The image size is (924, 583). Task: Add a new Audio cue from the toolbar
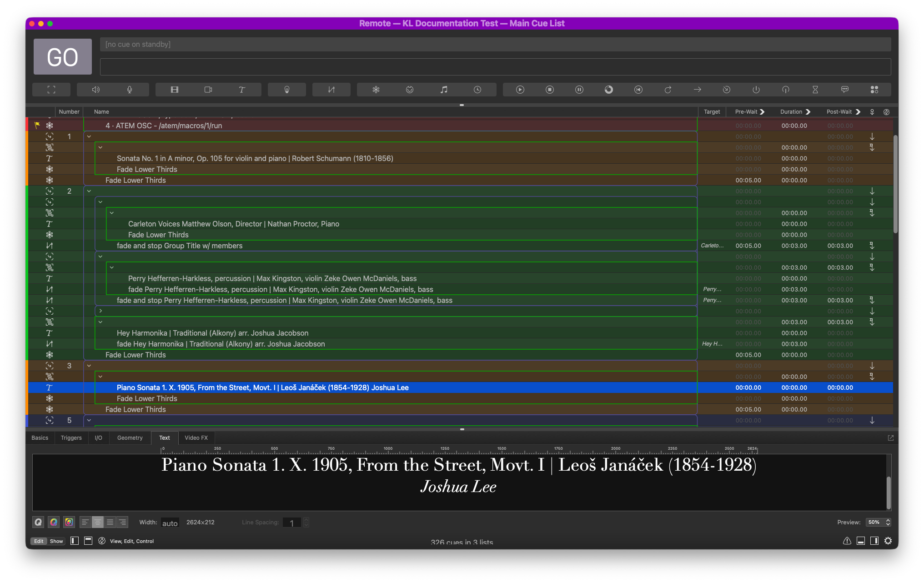pos(95,90)
